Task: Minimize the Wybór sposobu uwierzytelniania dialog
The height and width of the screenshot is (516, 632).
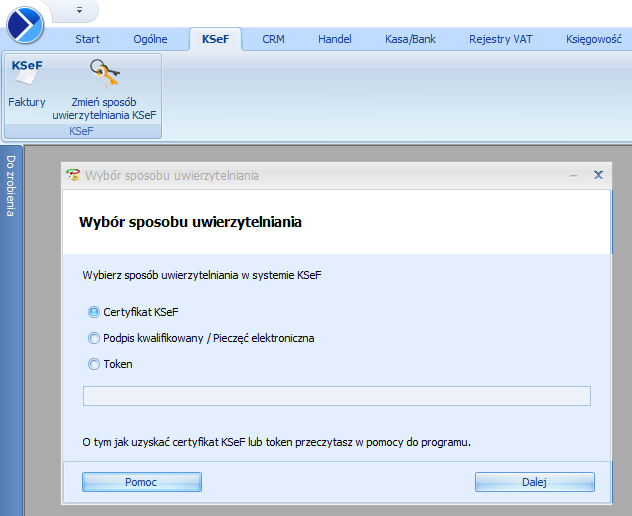Action: click(573, 176)
